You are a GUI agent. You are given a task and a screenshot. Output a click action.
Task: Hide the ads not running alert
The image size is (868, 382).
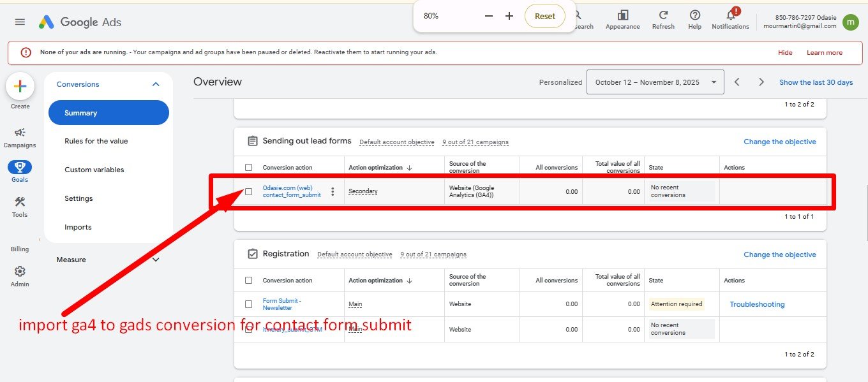pyautogui.click(x=785, y=52)
